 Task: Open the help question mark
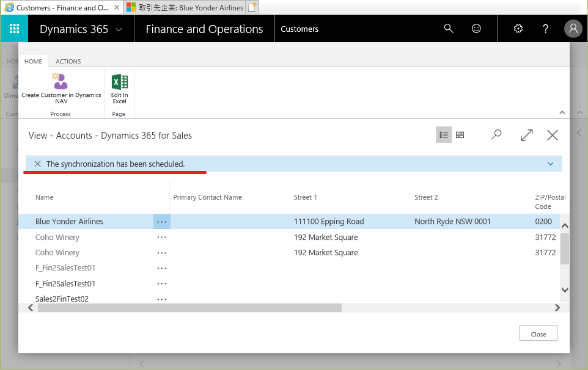pos(546,29)
